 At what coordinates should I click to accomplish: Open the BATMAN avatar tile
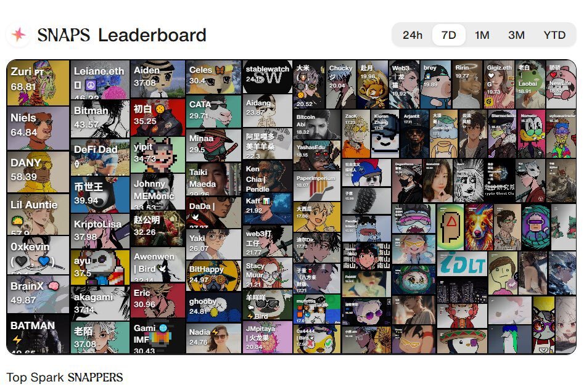[x=38, y=334]
